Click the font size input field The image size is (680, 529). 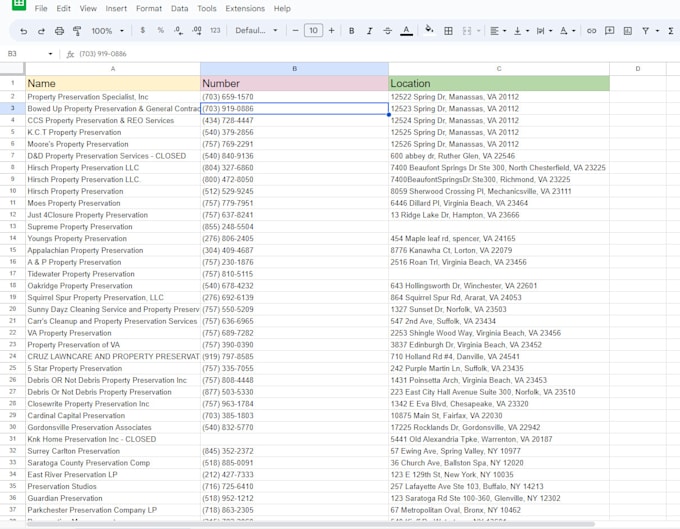coord(314,31)
